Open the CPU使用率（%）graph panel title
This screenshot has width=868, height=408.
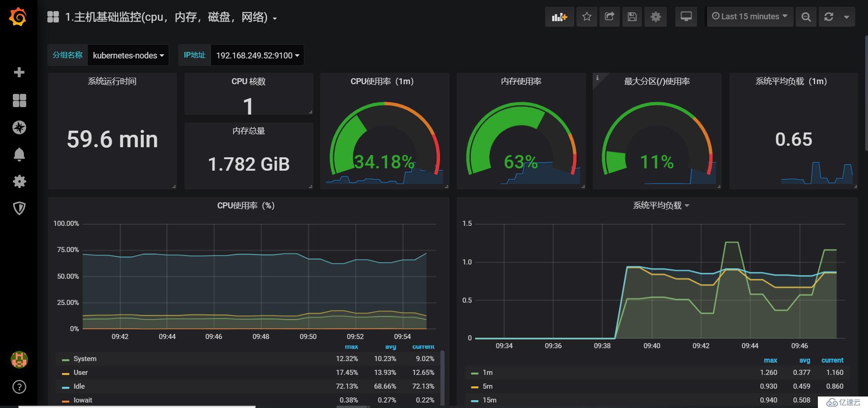tap(246, 206)
